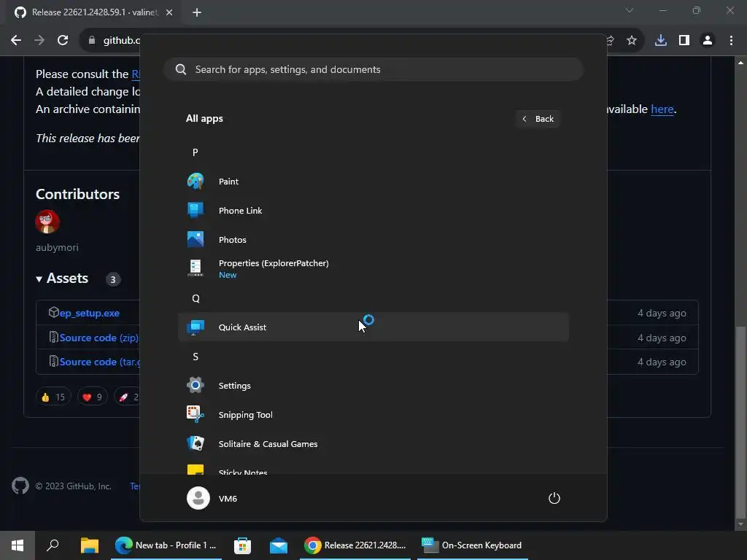Click the Windows Start button on taskbar
This screenshot has width=747, height=560.
[18, 545]
